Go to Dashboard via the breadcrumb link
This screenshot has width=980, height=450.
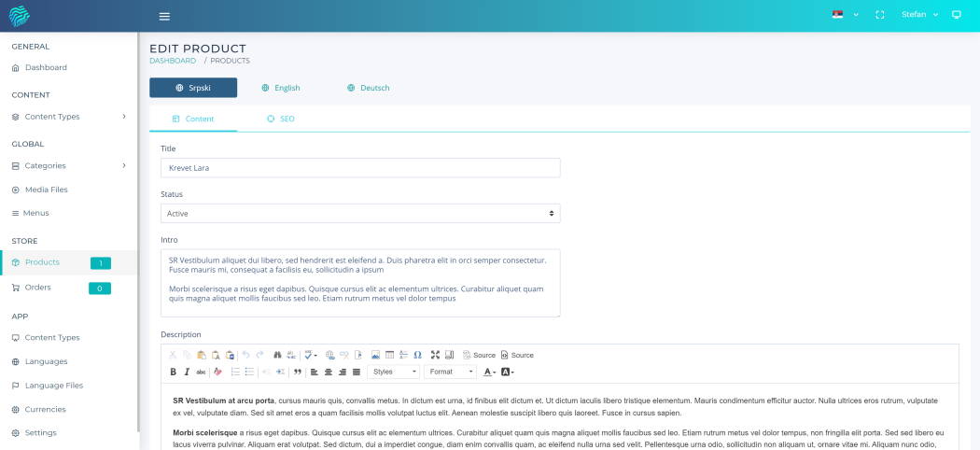pyautogui.click(x=173, y=61)
